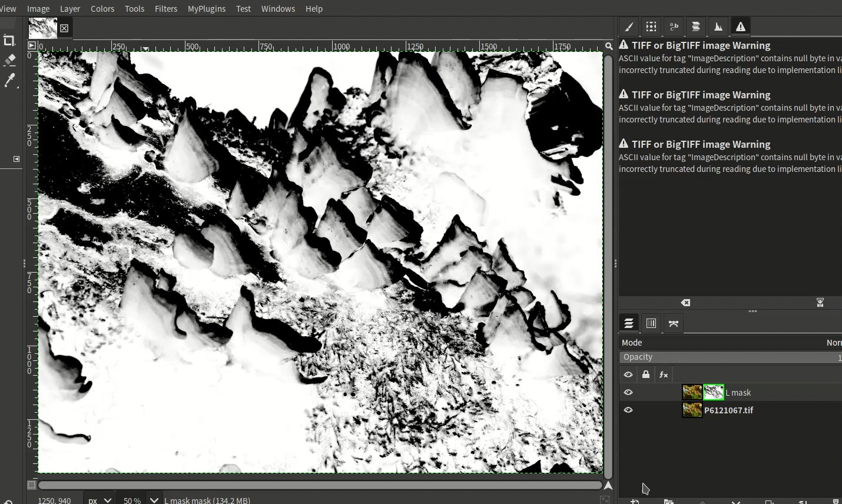Open the Layer menu
This screenshot has width=842, height=504.
point(70,9)
